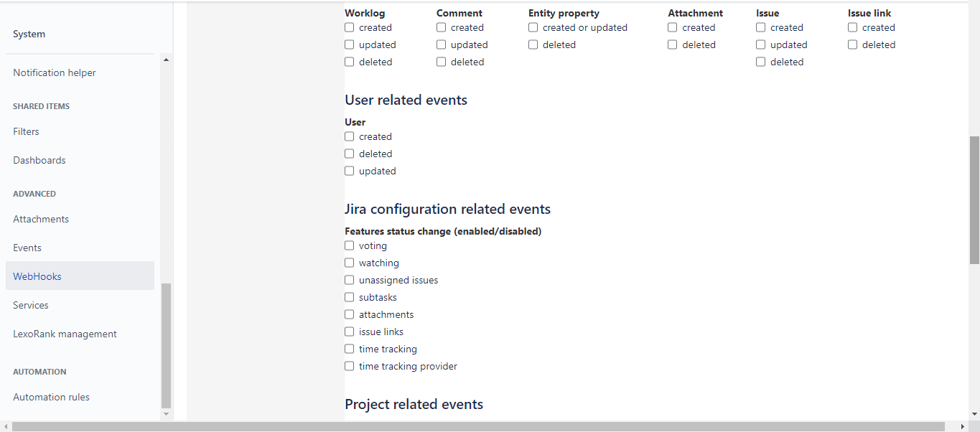Screen dimensions: 980x432
Task: Click the sidebar scroll up arrow
Action: [x=167, y=60]
